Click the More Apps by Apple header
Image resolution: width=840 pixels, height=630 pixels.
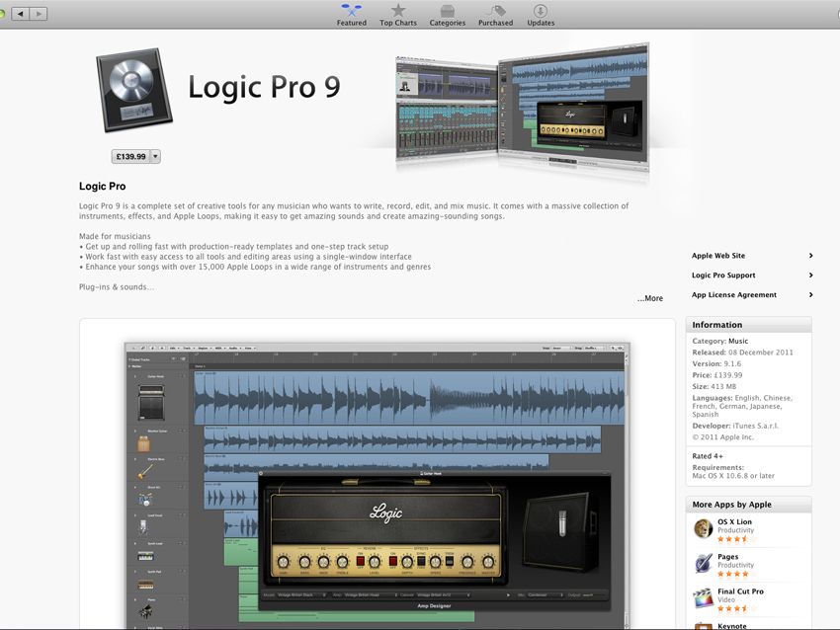pyautogui.click(x=748, y=505)
